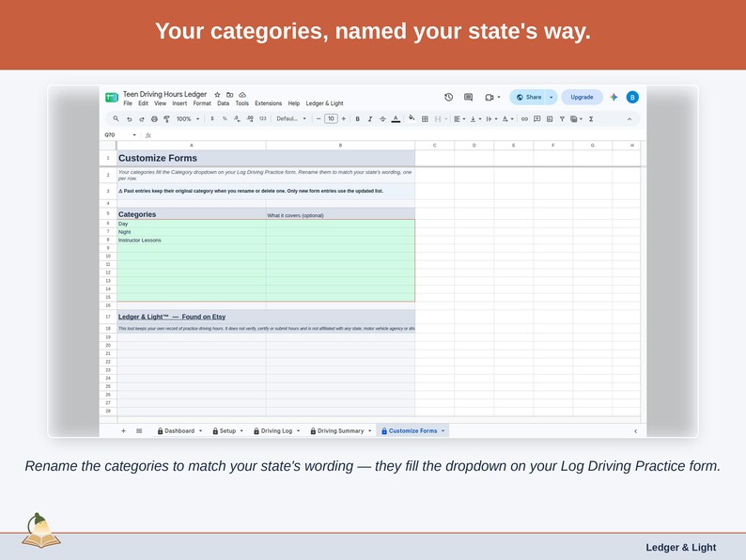Toggle Italic formatting
The width and height of the screenshot is (746, 560).
pos(369,119)
